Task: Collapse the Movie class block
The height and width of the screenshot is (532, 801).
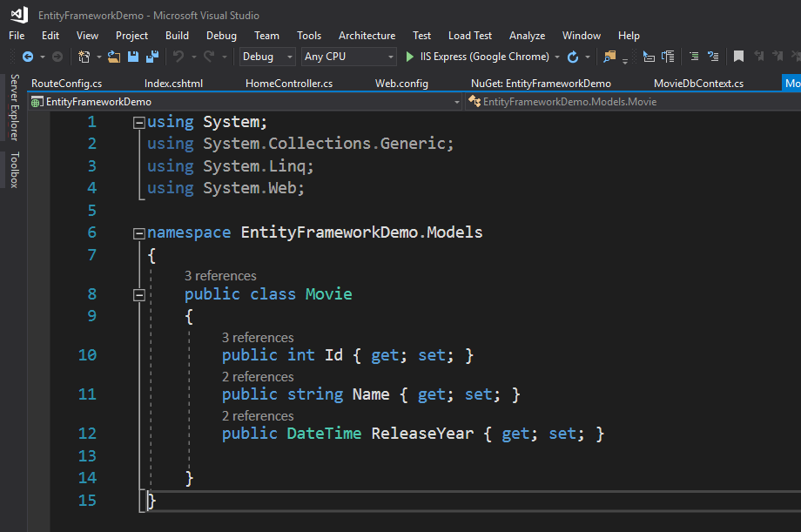Action: coord(139,295)
